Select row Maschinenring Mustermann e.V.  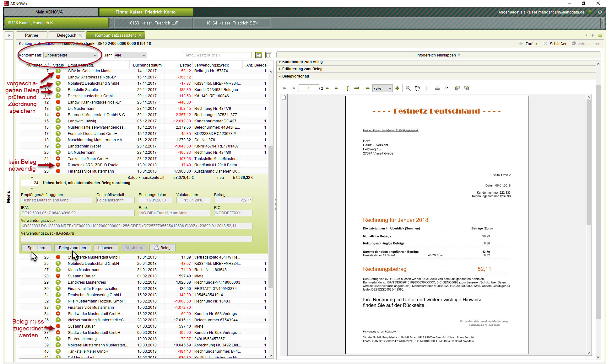143,140
